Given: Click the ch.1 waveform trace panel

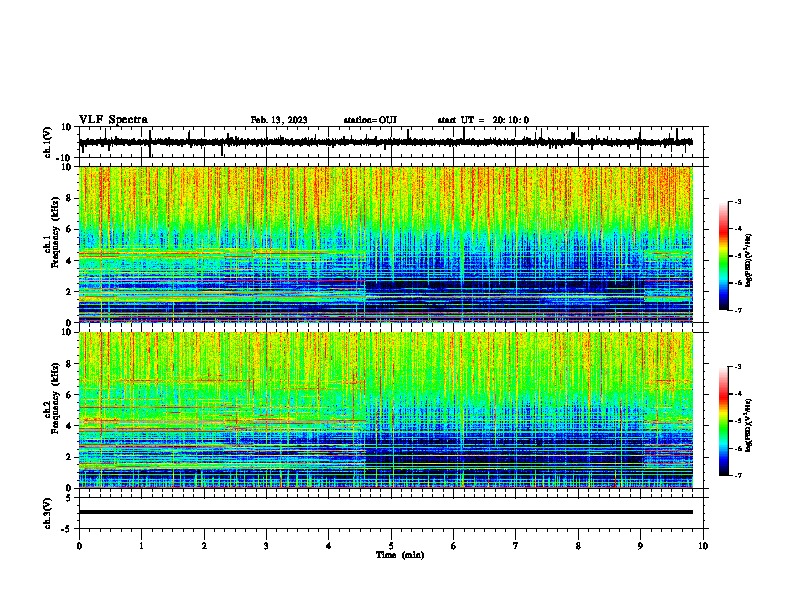Looking at the screenshot, I should (x=393, y=142).
